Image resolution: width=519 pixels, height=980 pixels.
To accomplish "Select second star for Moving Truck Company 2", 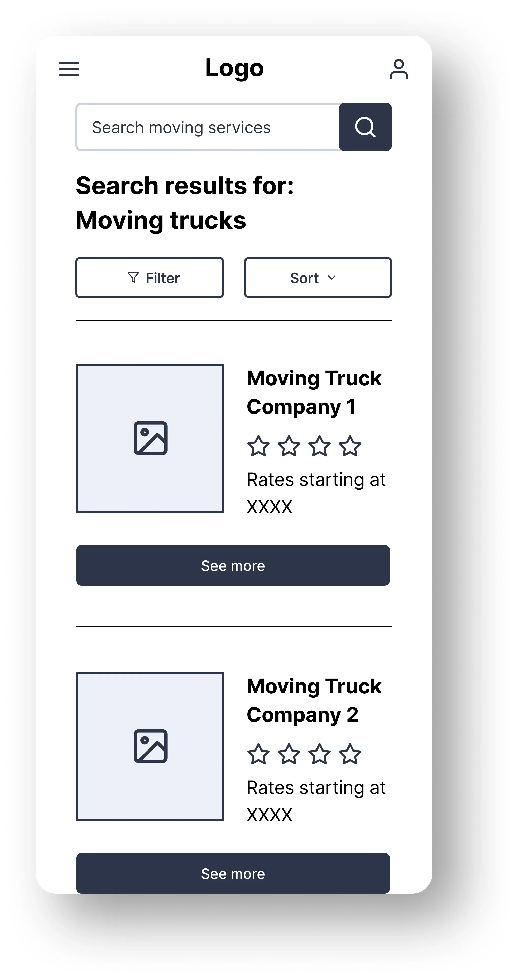I will coord(289,754).
